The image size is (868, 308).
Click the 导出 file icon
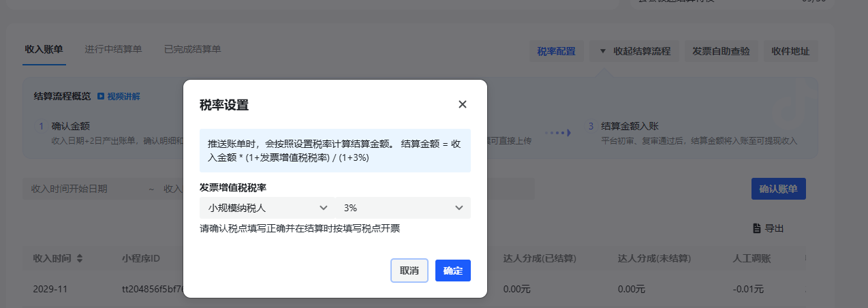(x=756, y=228)
